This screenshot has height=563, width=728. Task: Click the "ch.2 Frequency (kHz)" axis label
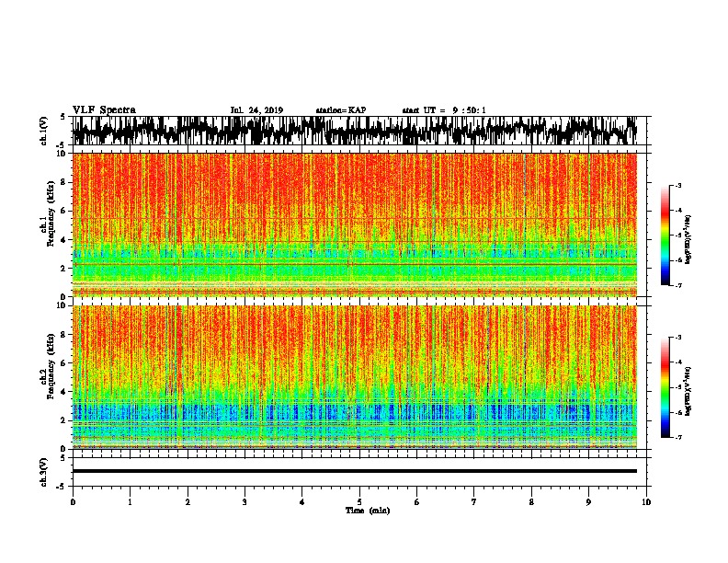(x=48, y=365)
